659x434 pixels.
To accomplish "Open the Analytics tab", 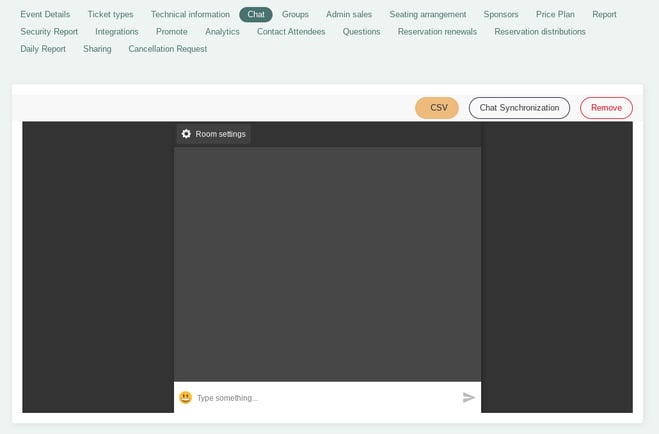I will 222,32.
